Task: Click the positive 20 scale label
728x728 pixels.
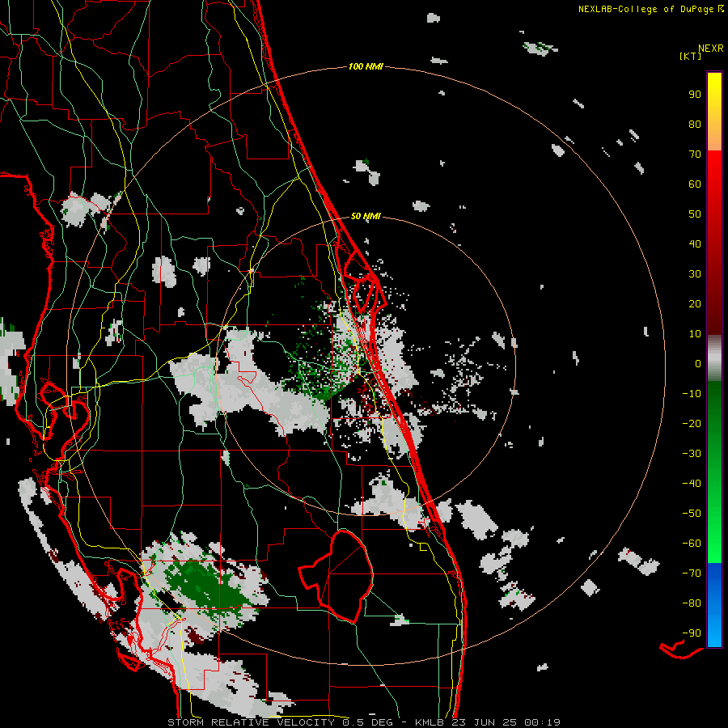Action: [x=695, y=303]
